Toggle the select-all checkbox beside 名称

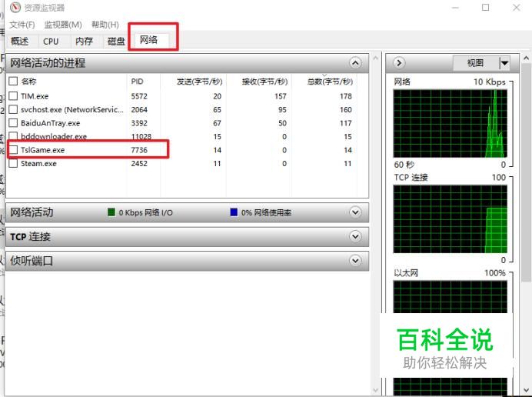coord(13,81)
